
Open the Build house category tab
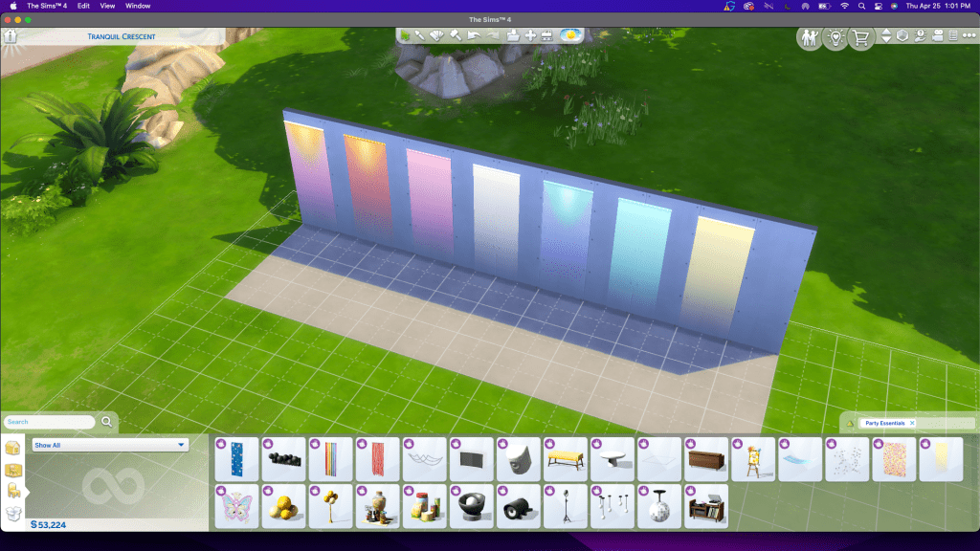[12, 448]
